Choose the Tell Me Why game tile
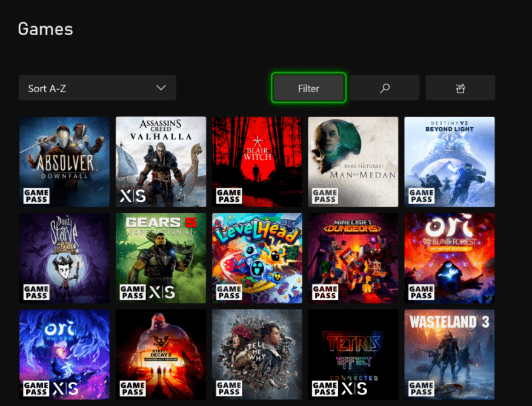Screen dimensions: 532x406 257,354
